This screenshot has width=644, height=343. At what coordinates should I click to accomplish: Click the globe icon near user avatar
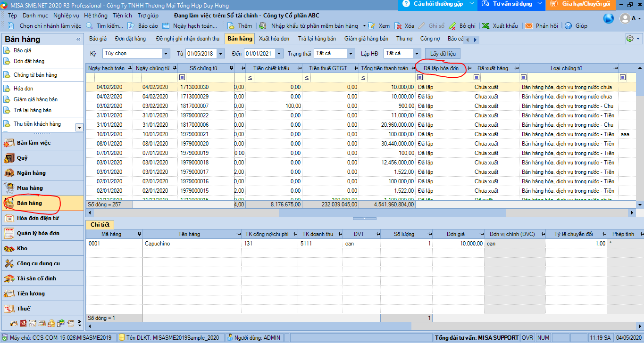[609, 18]
